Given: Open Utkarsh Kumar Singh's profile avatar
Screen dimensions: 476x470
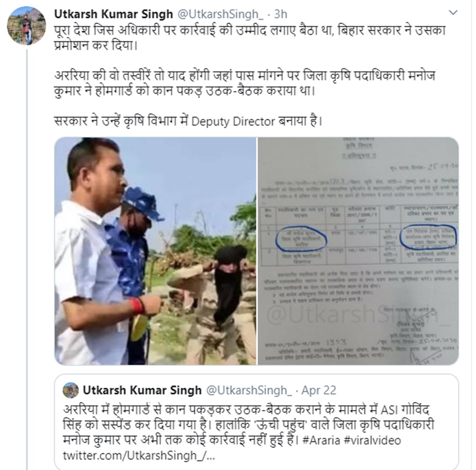Looking at the screenshot, I should (26, 26).
